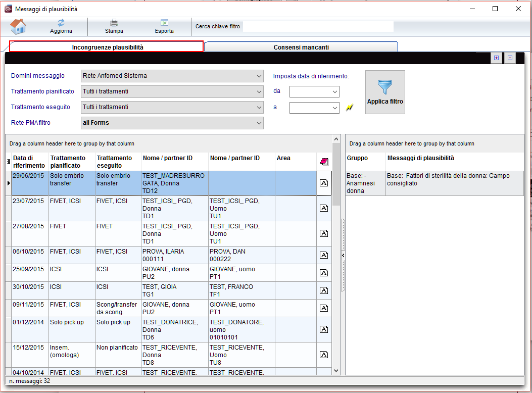Select Insem. (omologa) cell

(72, 354)
